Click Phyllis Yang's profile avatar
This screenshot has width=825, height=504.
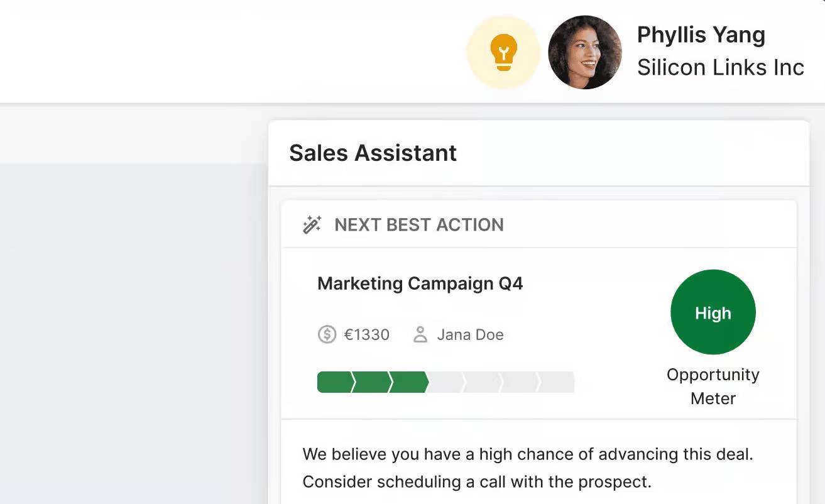click(584, 52)
